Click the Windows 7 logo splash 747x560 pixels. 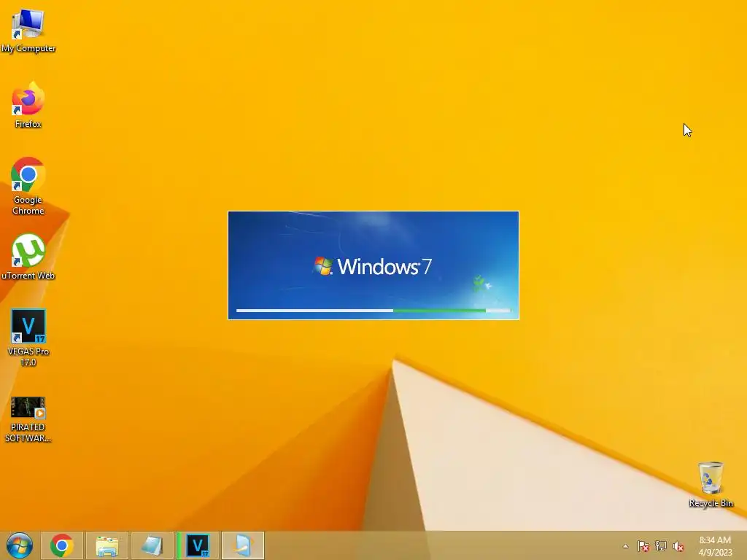pyautogui.click(x=373, y=266)
